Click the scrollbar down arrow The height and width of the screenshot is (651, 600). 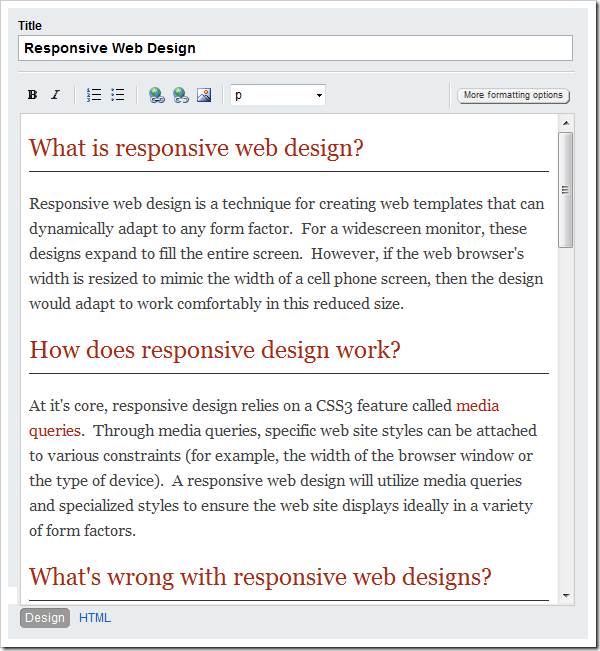[566, 596]
